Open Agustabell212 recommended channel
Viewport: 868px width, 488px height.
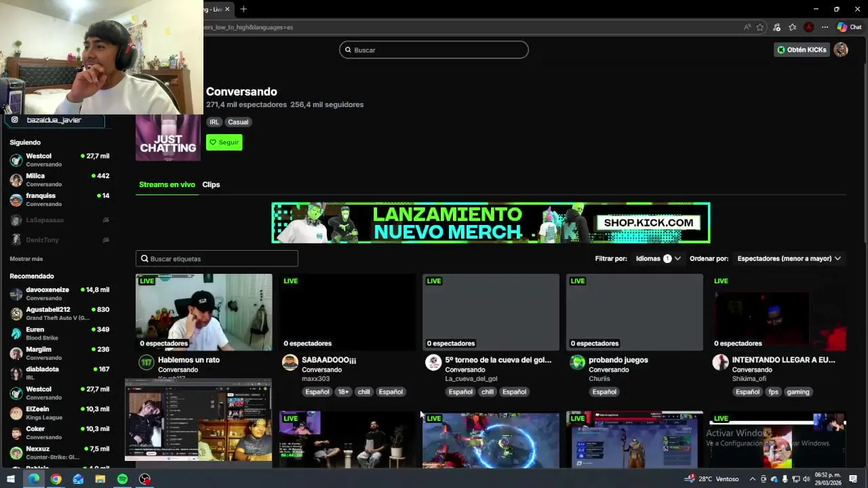[60, 313]
